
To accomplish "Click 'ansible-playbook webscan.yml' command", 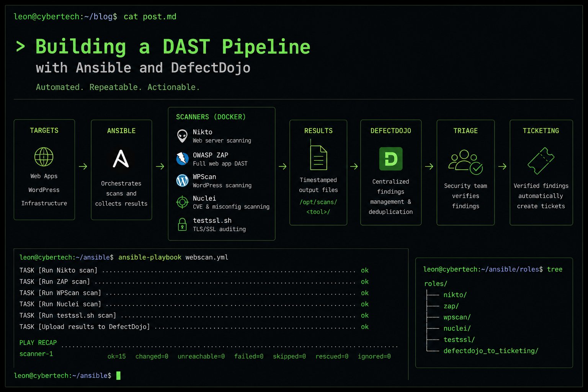I will tap(173, 257).
